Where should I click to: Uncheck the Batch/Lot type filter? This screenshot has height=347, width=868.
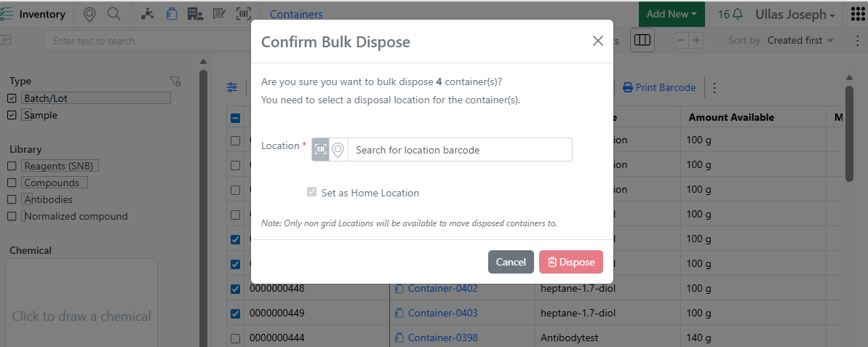click(12, 98)
